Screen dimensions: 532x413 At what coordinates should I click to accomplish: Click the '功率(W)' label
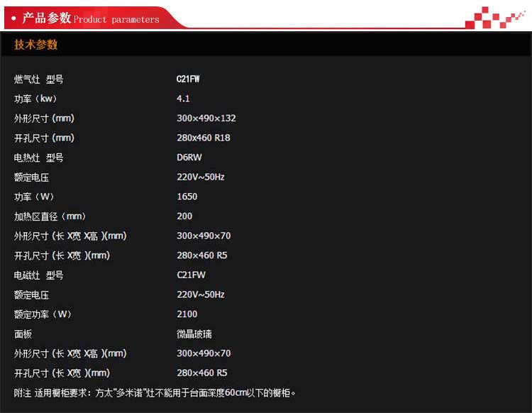tap(34, 197)
